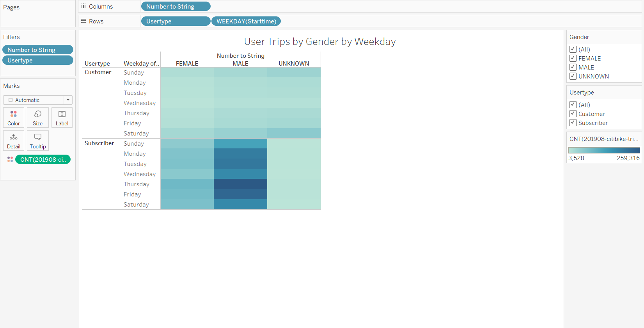Select the Number to String filter pill
The height and width of the screenshot is (328, 644).
click(x=38, y=50)
